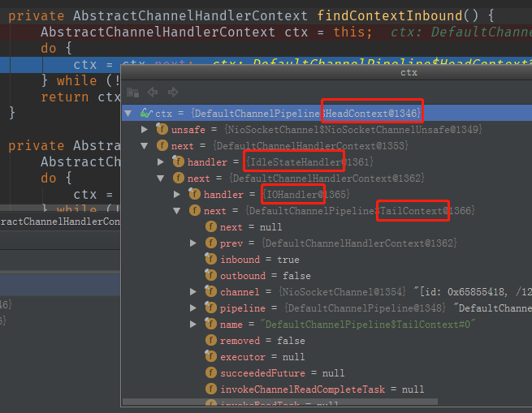Collapse next DefaultChannelHandlerContext@1353 node
The width and height of the screenshot is (532, 413).
pos(145,146)
